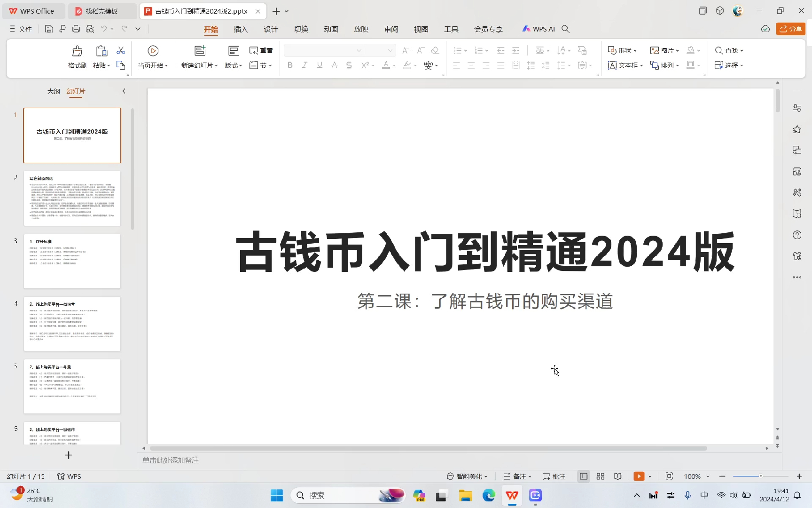Viewport: 812px width, 508px height.
Task: Switch to reading view book icon
Action: click(x=618, y=476)
